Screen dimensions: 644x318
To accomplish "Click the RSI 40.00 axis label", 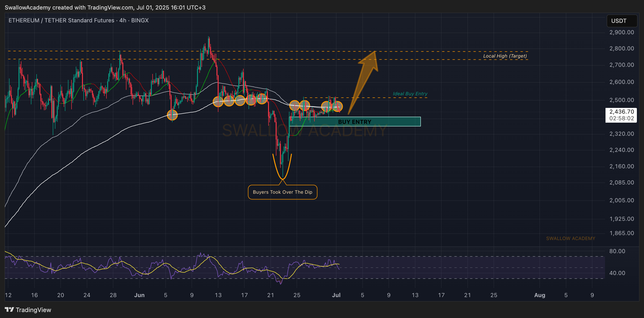I will coord(617,273).
